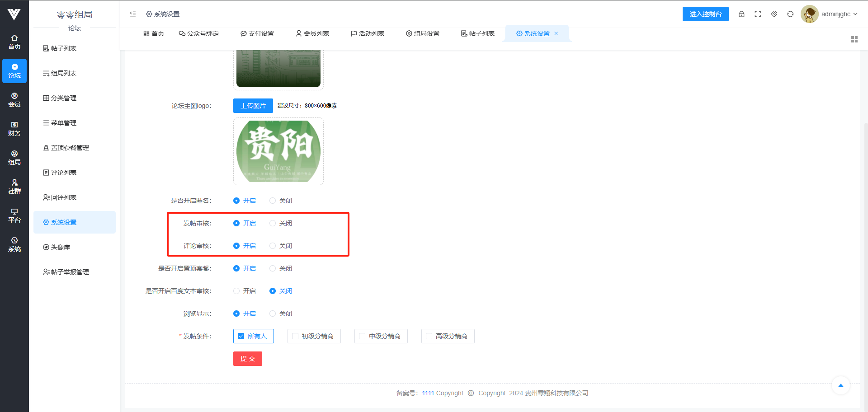Collapse the sidebar menu icon
868x412 pixels.
click(x=133, y=14)
